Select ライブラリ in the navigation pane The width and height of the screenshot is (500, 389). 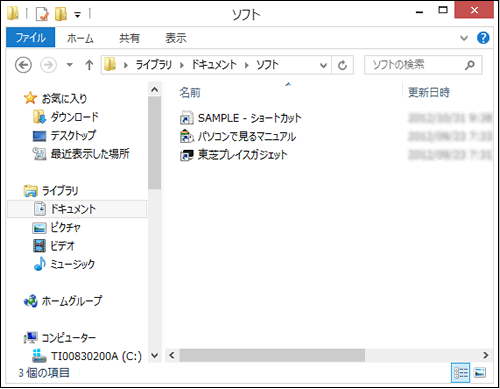click(x=60, y=191)
